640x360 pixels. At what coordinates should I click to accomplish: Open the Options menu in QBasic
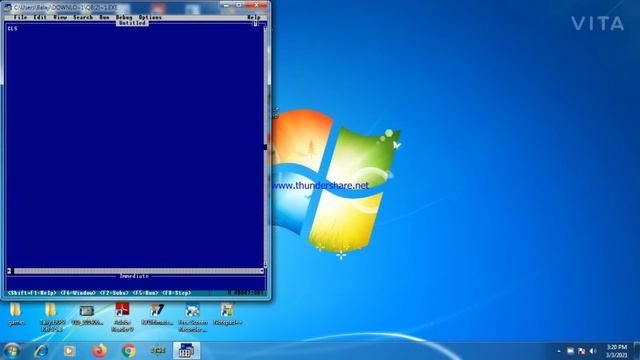[150, 17]
